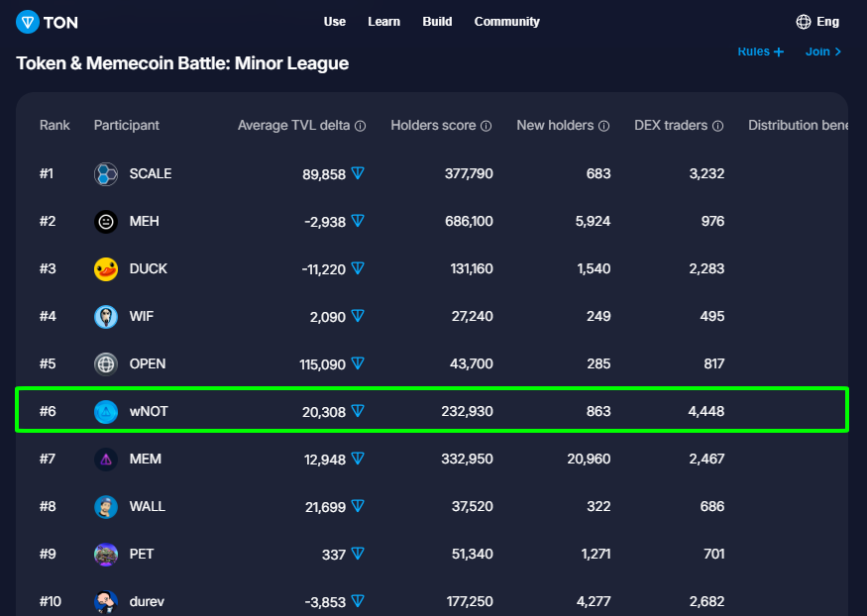867x616 pixels.
Task: Click info icon next to Holders score
Action: 487,126
